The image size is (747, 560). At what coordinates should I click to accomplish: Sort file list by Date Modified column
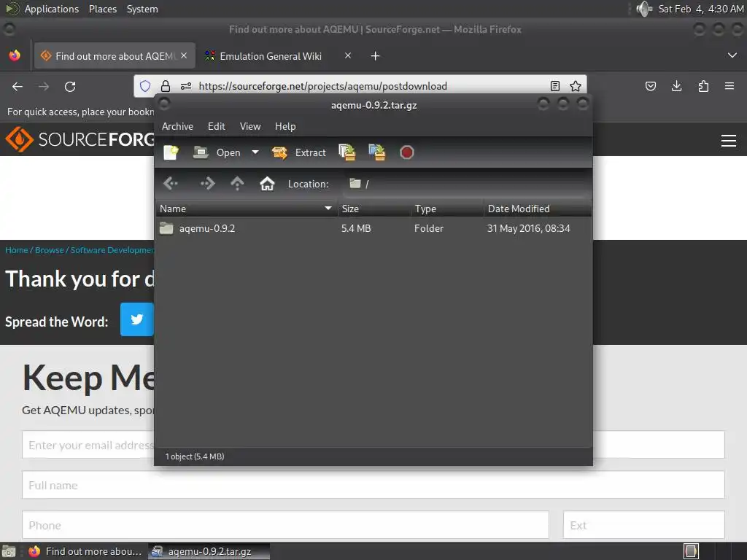click(x=538, y=209)
